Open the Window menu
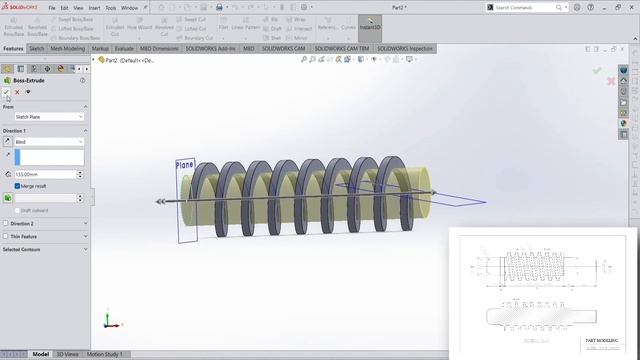640x360 pixels. point(129,8)
